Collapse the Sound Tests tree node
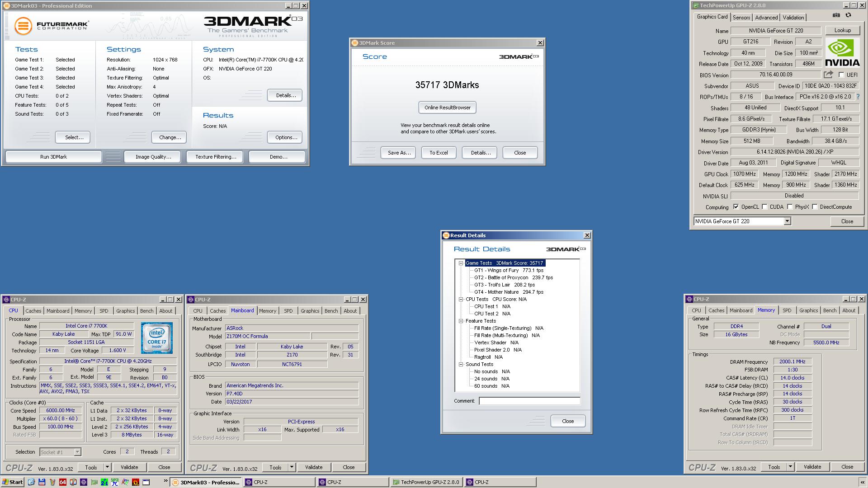This screenshot has height=488, width=868. pos(461,364)
